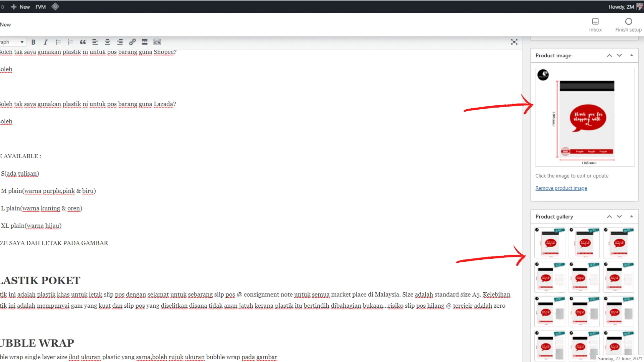
Task: Click the 'ZE SAYA DAH LETAK PADA GAMBAR' line
Action: coord(54,243)
